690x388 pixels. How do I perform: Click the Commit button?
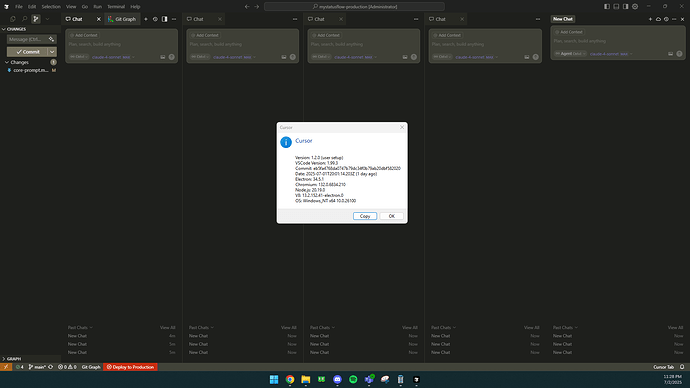tap(27, 51)
